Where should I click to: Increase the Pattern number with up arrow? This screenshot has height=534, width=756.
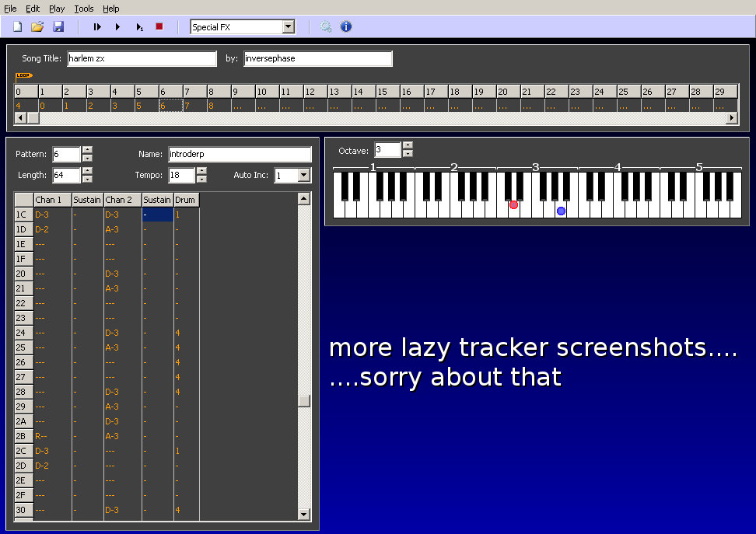pos(87,150)
